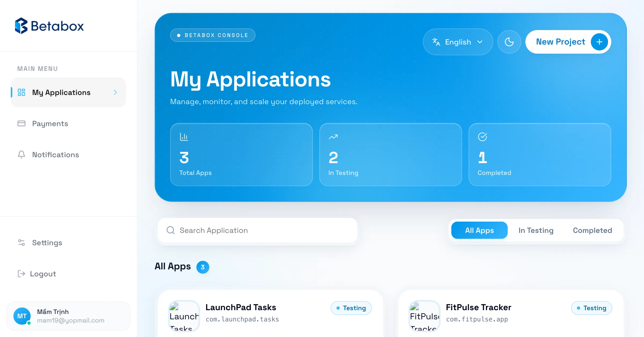Select the All Apps filter tab
The image size is (644, 337).
(x=479, y=230)
